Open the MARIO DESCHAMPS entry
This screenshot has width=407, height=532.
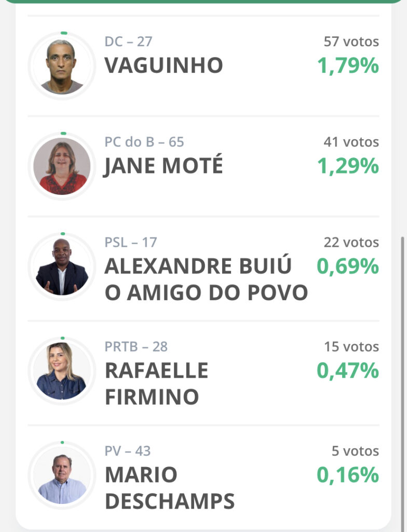(170, 487)
